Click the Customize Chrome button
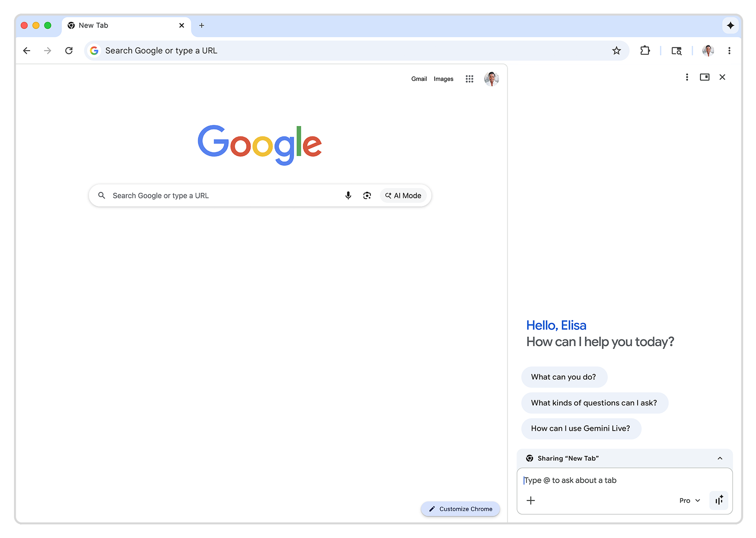Image resolution: width=756 pixels, height=538 pixels. [460, 509]
